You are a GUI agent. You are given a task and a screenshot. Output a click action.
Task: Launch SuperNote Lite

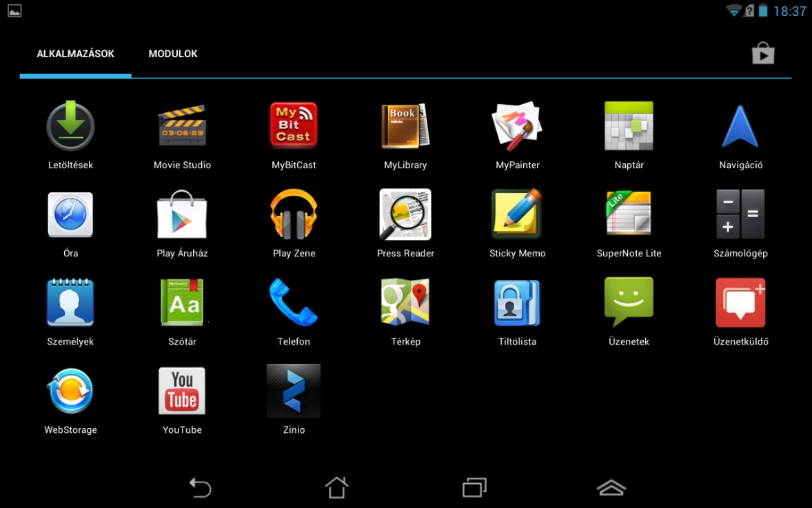(x=629, y=214)
